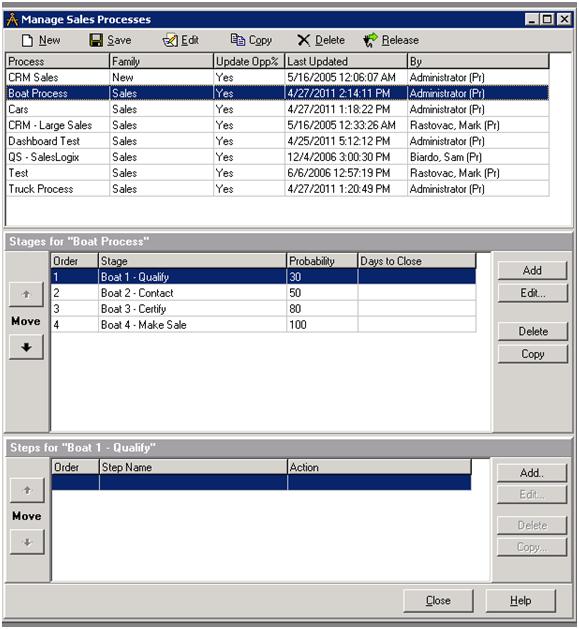
Task: Click the Copy pages icon in the toolbar
Action: pos(238,40)
